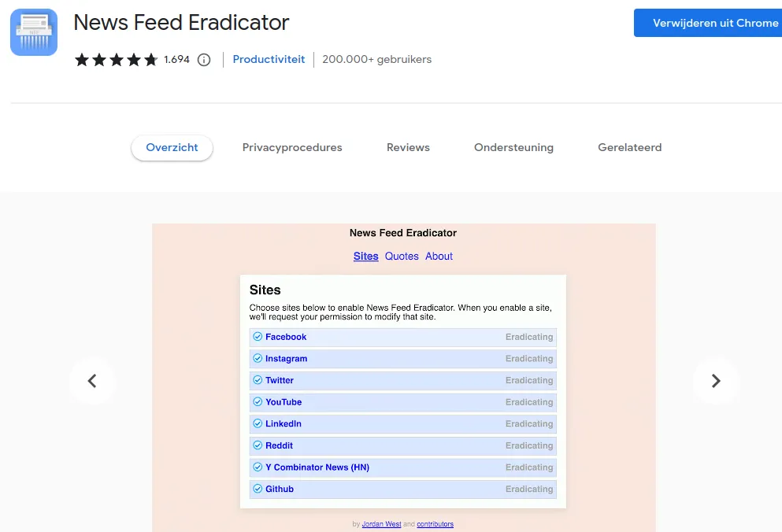Viewport: 782px width, 532px height.
Task: Click the five-star rating icons
Action: [117, 60]
